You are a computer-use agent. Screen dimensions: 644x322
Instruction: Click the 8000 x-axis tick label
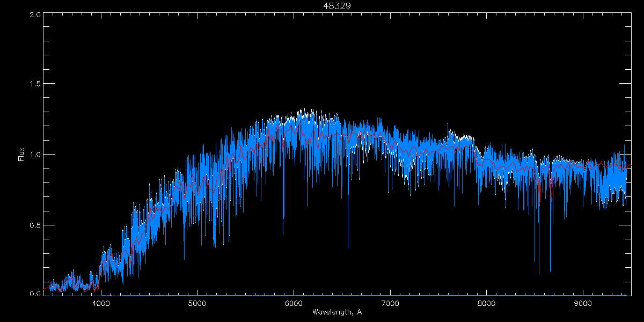[x=486, y=303]
